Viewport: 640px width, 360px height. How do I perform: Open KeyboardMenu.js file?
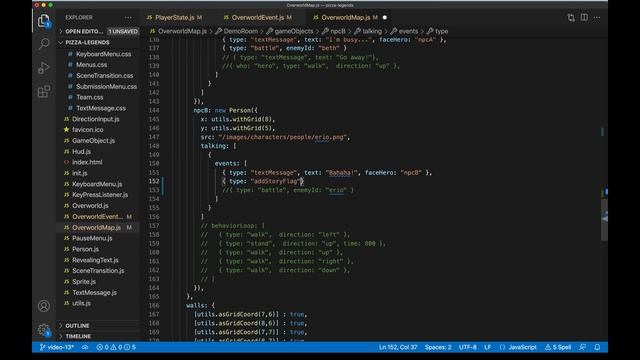(x=97, y=184)
